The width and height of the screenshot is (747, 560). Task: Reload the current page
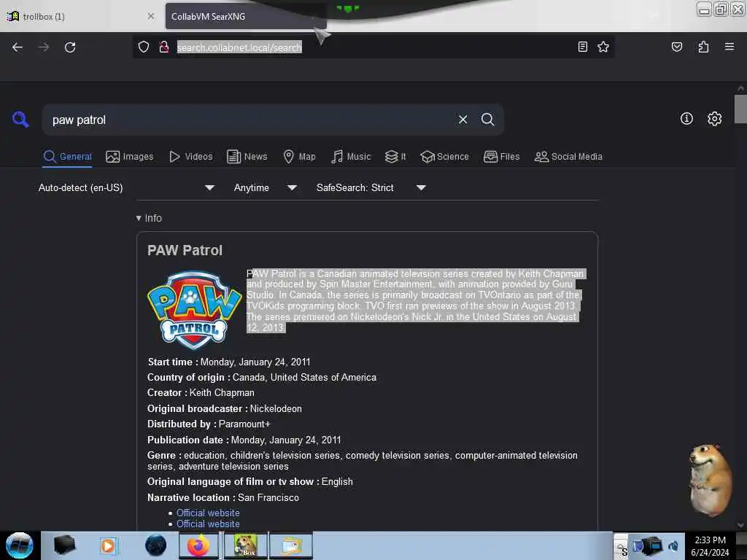70,47
